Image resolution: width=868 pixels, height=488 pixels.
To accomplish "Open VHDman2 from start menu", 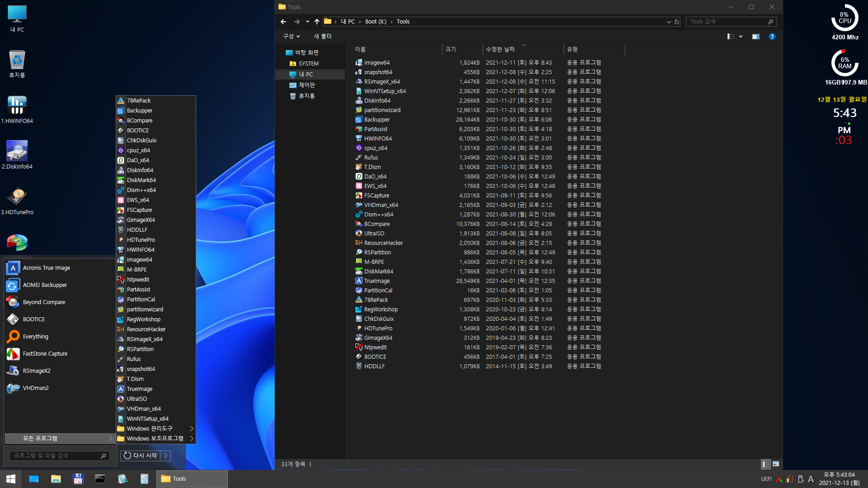I will point(60,388).
